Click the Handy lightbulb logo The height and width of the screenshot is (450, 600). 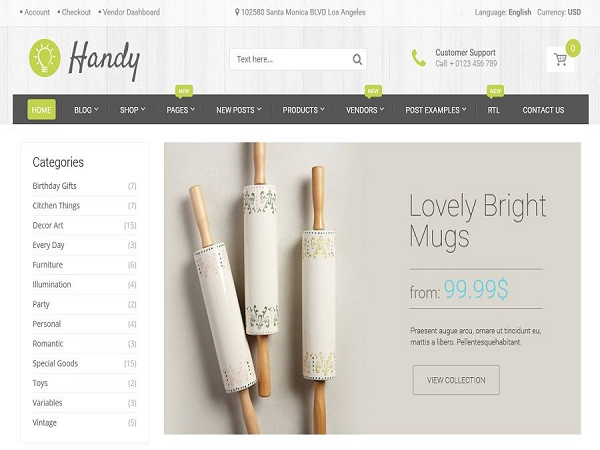[45, 58]
